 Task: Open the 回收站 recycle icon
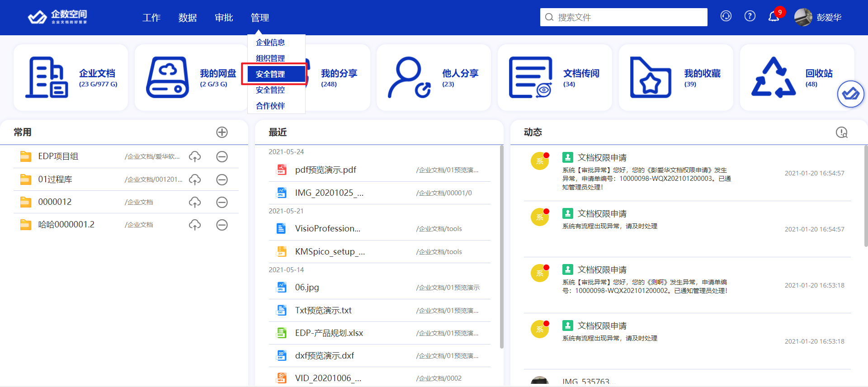click(x=773, y=77)
